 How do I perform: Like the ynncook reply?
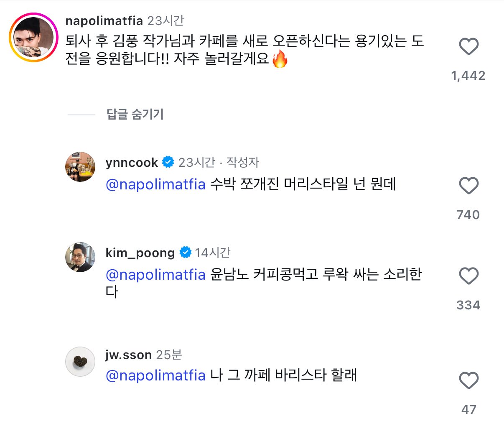(x=468, y=185)
